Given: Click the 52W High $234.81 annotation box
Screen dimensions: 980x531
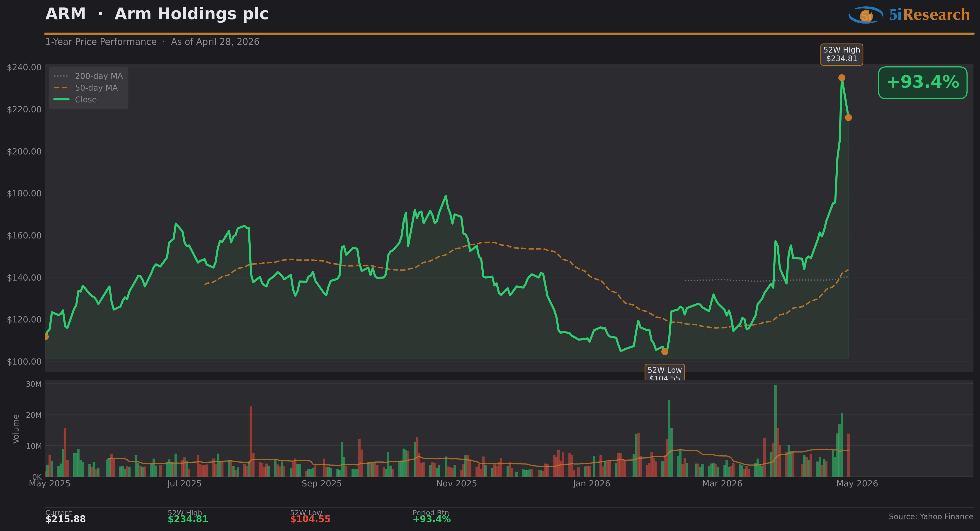Looking at the screenshot, I should point(842,54).
